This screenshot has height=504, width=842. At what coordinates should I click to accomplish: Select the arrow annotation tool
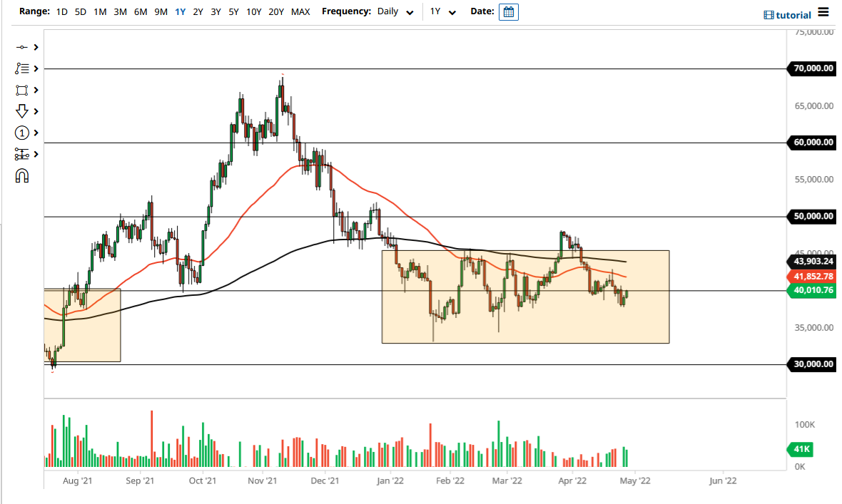(x=21, y=111)
